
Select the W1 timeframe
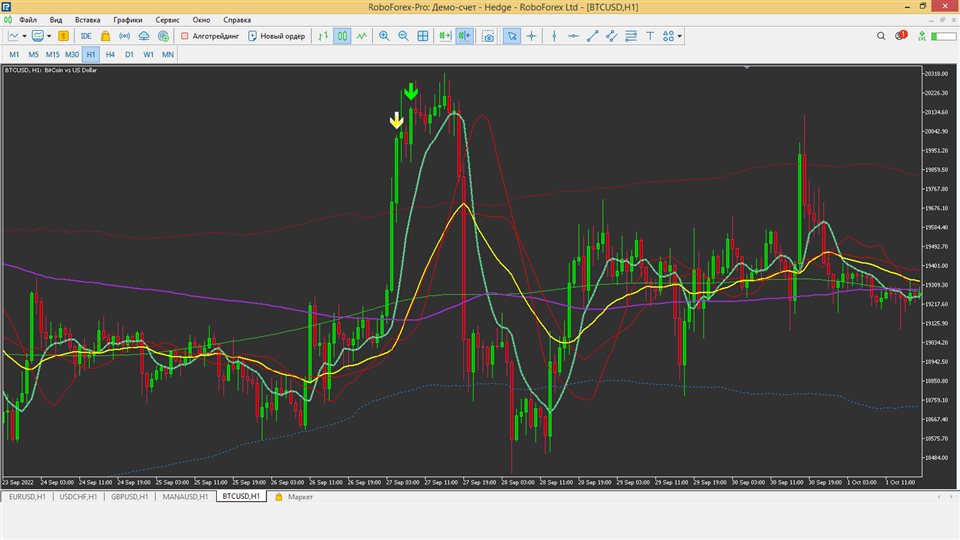point(148,54)
